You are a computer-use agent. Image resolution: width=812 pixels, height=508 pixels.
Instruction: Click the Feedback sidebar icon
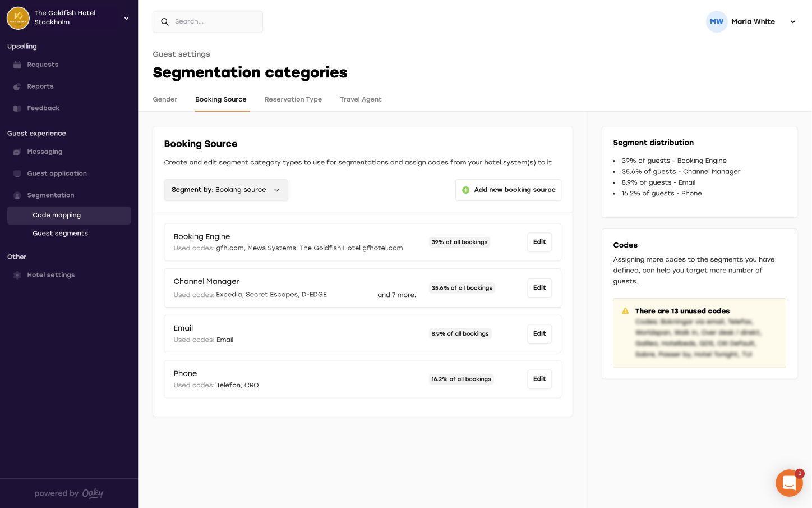pos(17,108)
